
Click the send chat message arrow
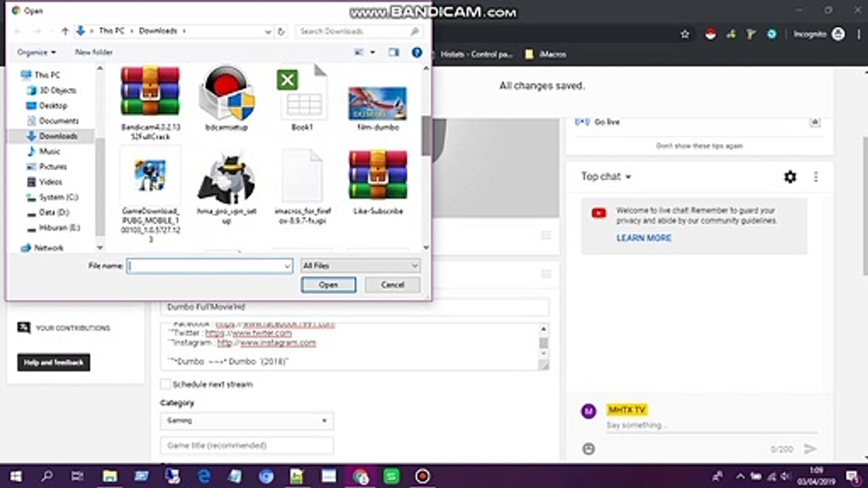[x=810, y=449]
